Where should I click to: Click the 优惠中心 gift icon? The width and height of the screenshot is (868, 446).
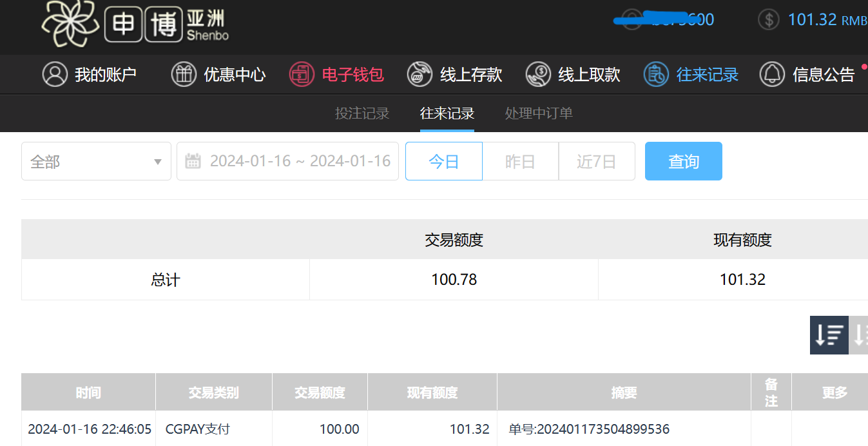pos(184,74)
